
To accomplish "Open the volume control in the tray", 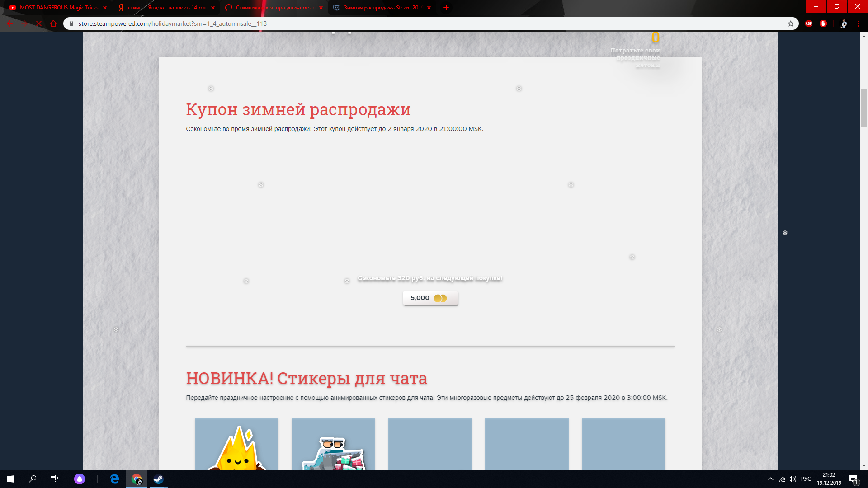I will [x=793, y=479].
